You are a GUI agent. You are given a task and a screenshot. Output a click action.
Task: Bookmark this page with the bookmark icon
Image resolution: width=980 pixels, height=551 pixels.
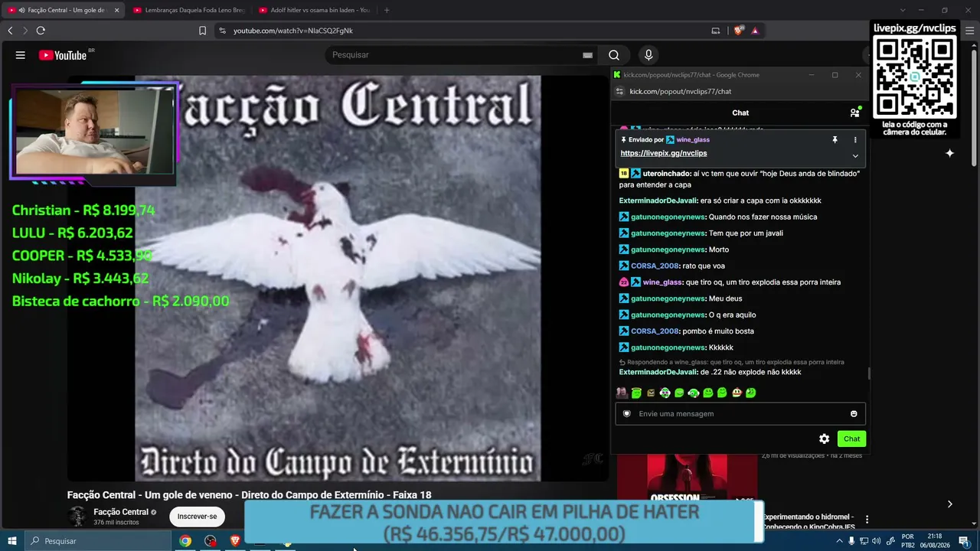[x=202, y=31]
